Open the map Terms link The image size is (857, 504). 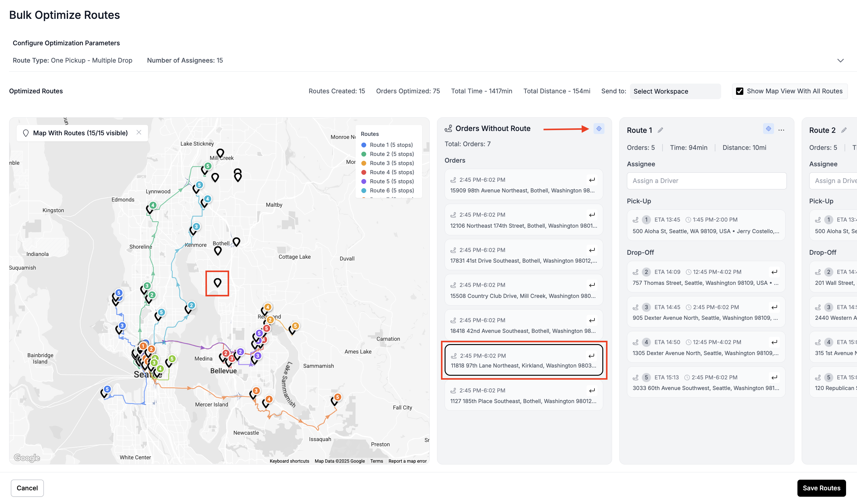point(376,461)
